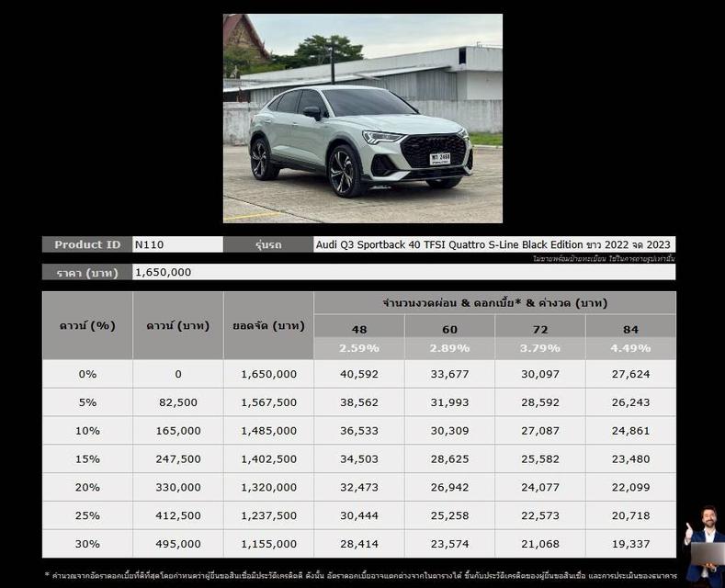
Task: Click the down payment amount 330,000
Action: tap(178, 487)
